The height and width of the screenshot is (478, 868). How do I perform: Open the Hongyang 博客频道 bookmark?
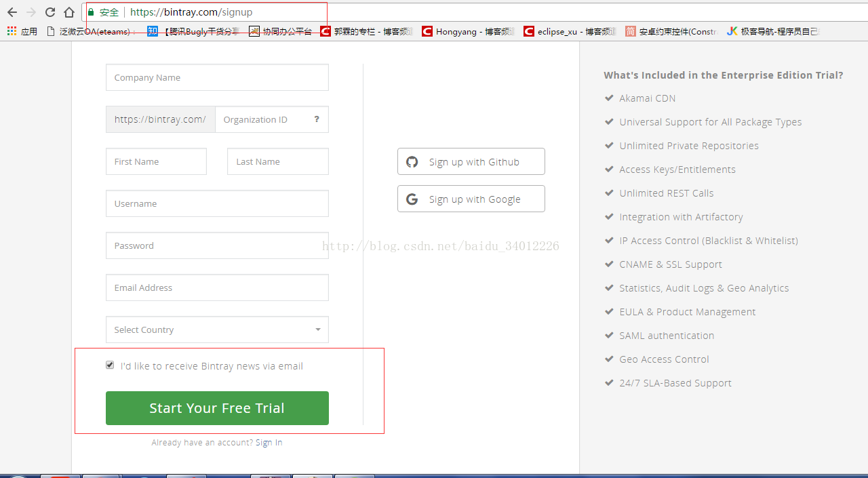[x=468, y=31]
